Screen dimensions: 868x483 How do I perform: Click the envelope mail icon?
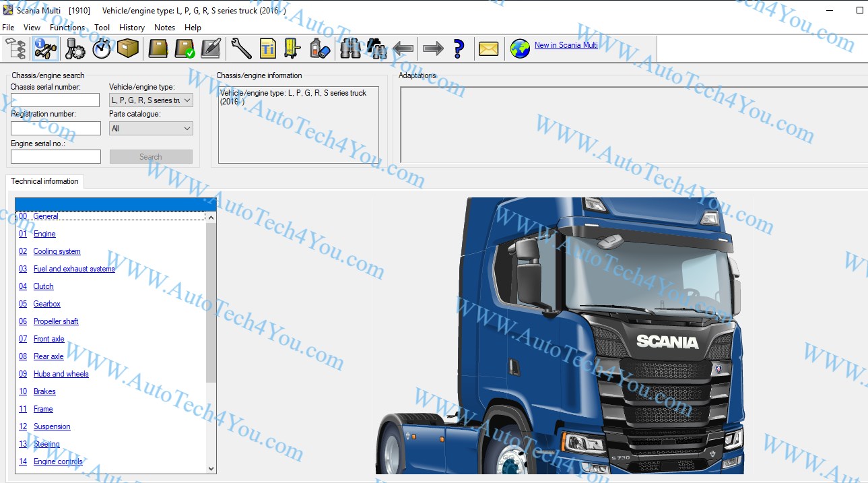point(488,49)
